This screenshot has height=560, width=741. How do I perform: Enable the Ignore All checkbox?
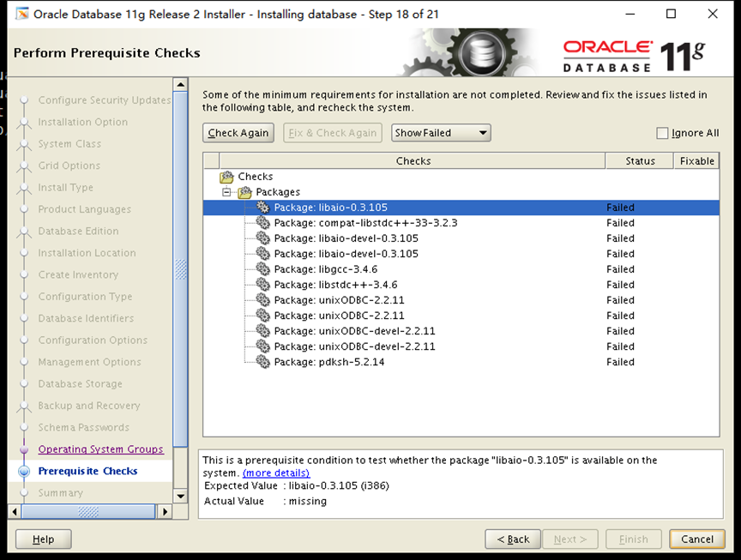click(662, 133)
